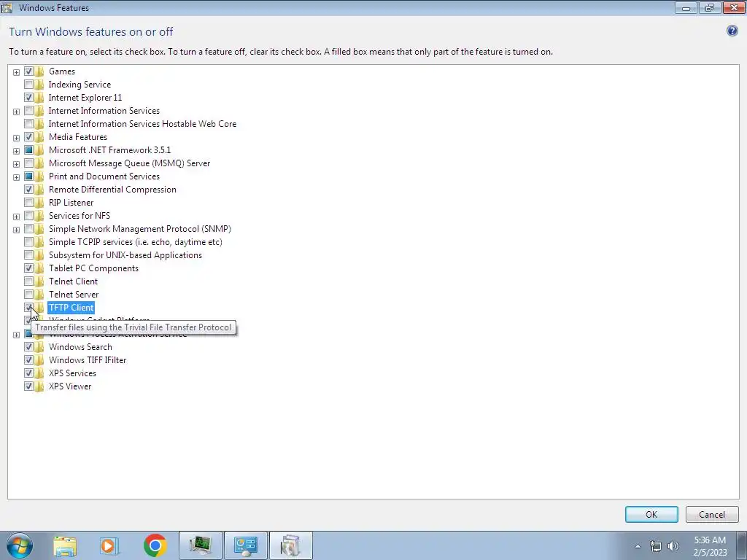Click the Remote Differential Compression folder icon
Screen dimensions: 747x560
[39, 190]
